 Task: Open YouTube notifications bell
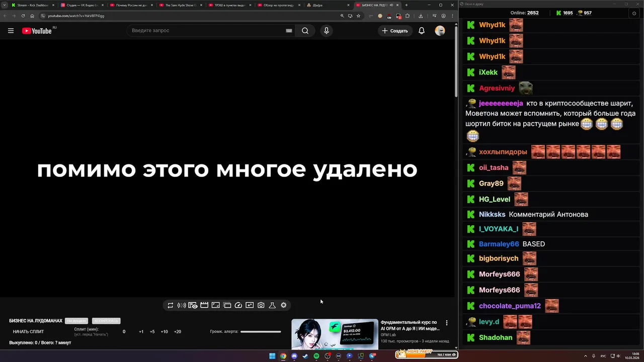click(x=422, y=31)
